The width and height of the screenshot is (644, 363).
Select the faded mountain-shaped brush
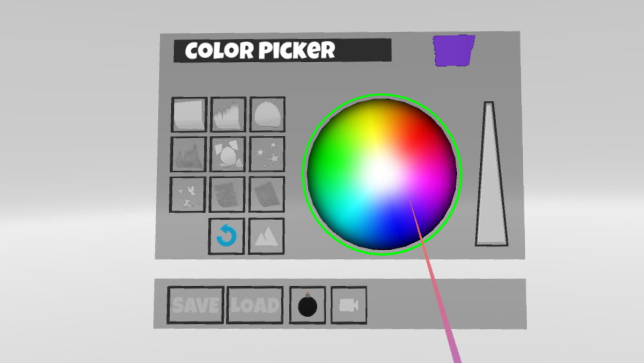coord(188,154)
